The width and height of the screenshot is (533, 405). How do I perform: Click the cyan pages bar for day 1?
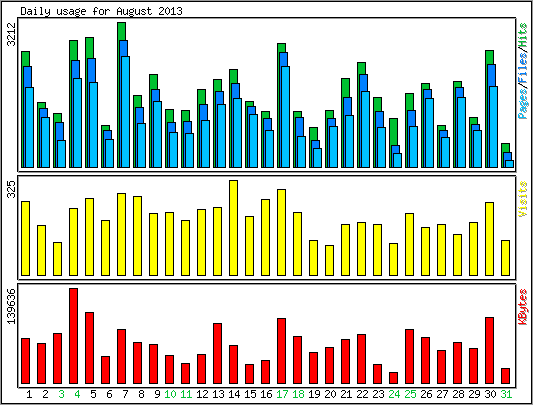click(x=30, y=127)
